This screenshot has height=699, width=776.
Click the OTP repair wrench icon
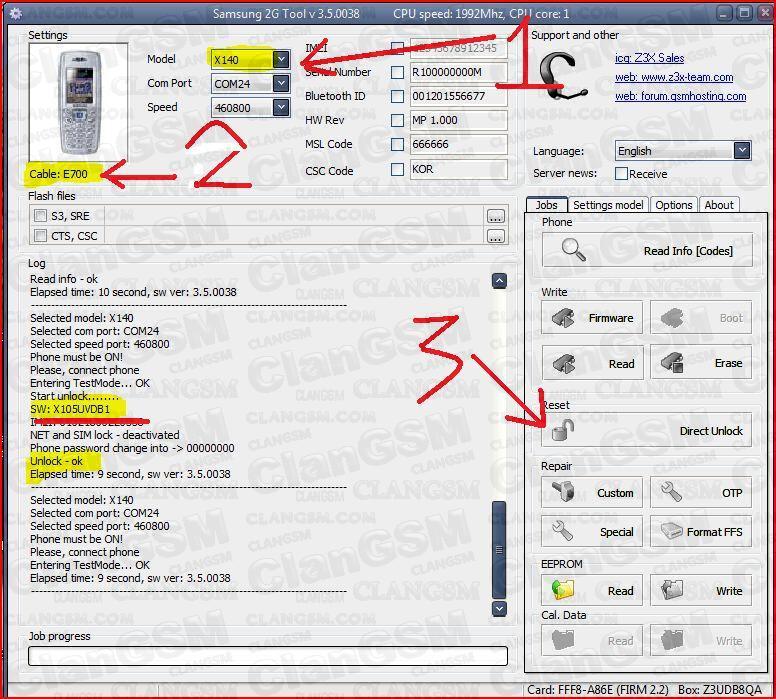[672, 492]
